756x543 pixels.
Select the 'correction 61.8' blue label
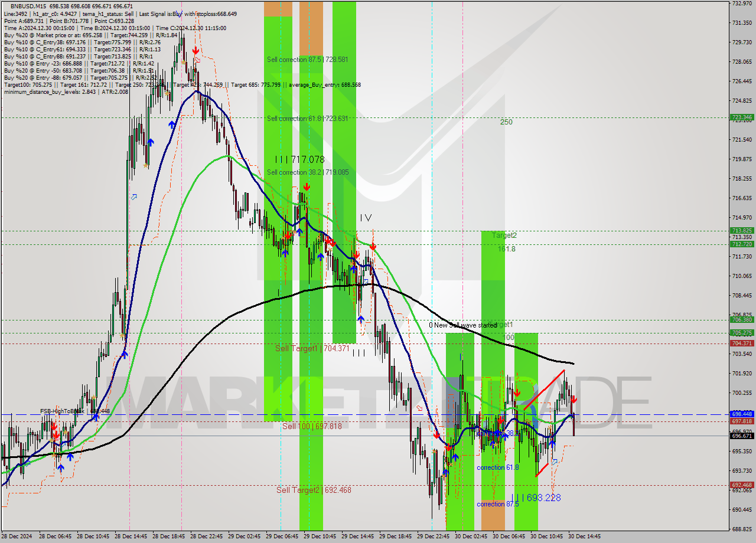(x=498, y=467)
